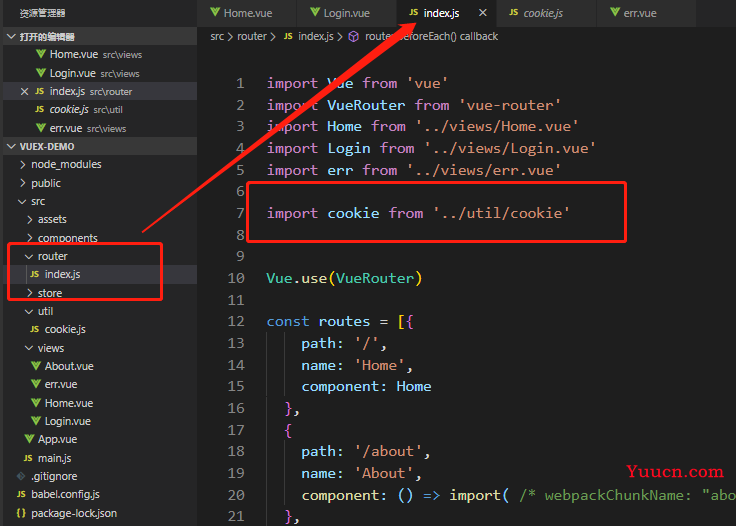Select beforeEach() callback breadcrumb item
736x526 pixels.
[x=431, y=36]
